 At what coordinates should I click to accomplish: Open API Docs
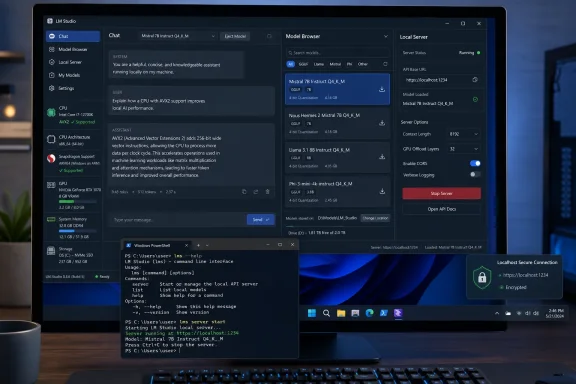click(x=442, y=209)
